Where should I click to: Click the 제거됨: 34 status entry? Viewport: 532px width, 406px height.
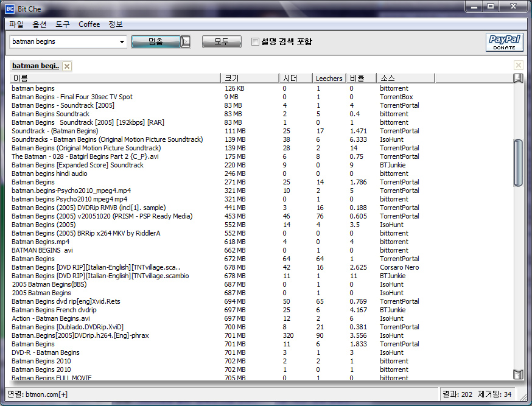click(494, 394)
